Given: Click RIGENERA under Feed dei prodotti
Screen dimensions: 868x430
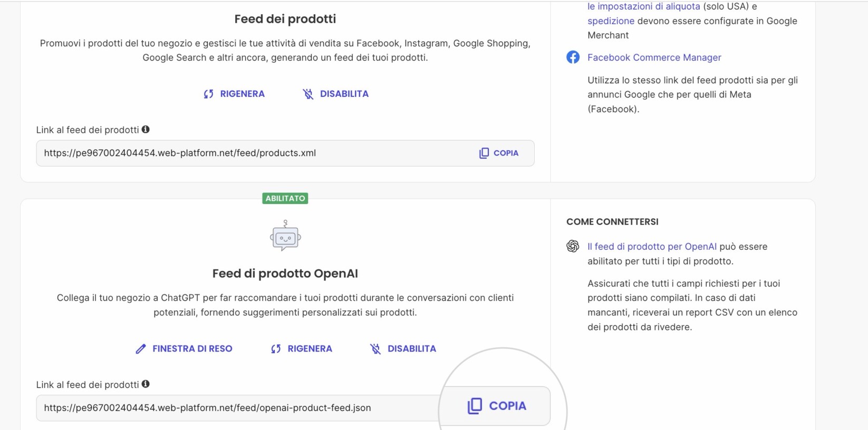Looking at the screenshot, I should point(234,94).
